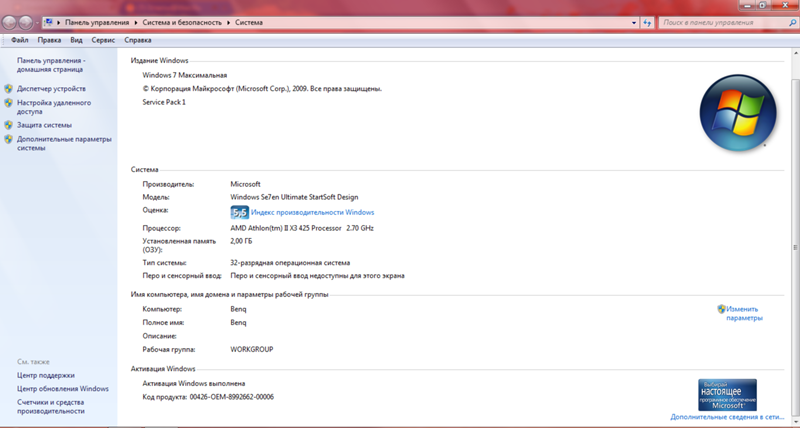Click the vertical scrollbar thumb
This screenshot has width=800, height=428.
795,247
